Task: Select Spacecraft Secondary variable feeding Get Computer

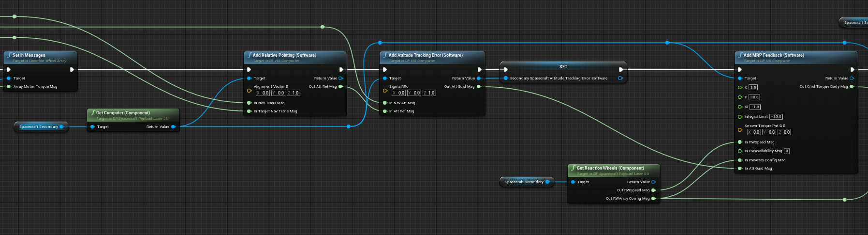Action: (x=39, y=127)
